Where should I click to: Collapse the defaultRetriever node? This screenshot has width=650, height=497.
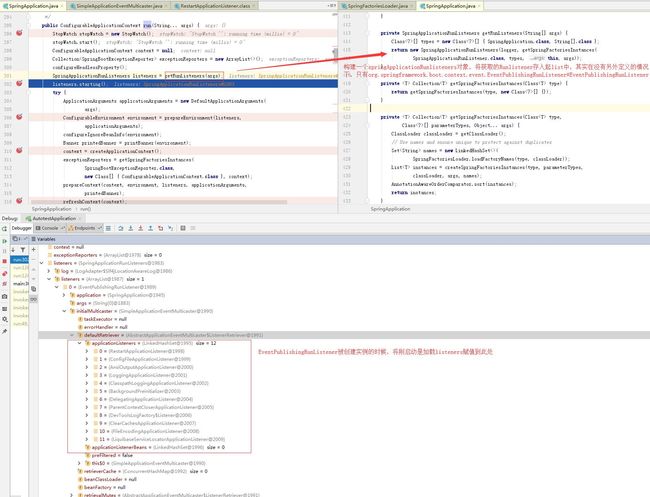coord(71,335)
